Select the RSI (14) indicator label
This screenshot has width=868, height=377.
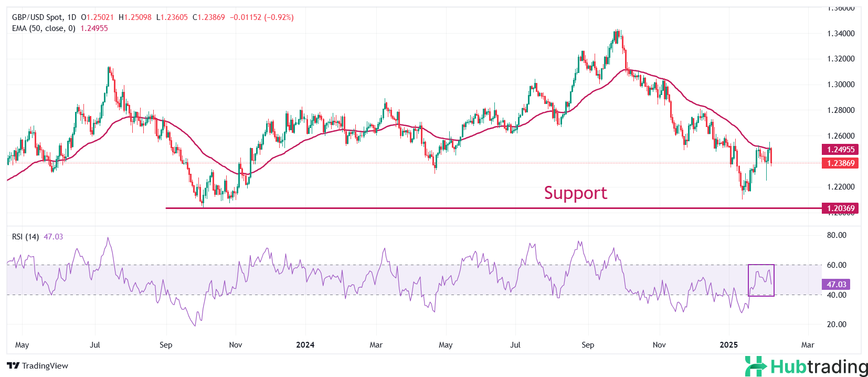pos(25,237)
